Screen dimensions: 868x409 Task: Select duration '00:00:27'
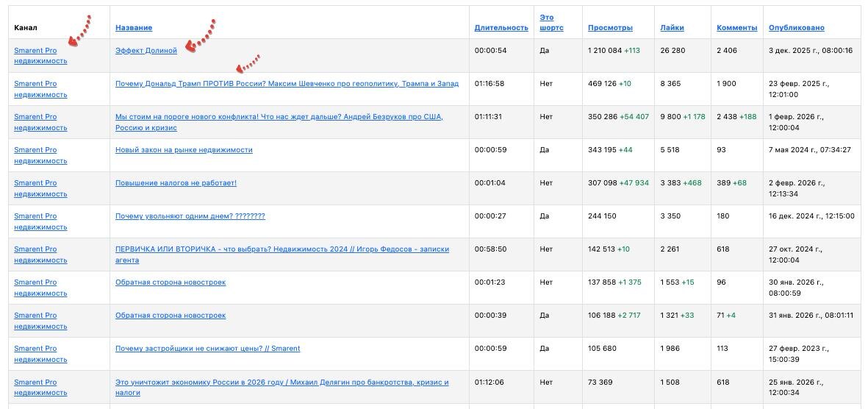(490, 216)
